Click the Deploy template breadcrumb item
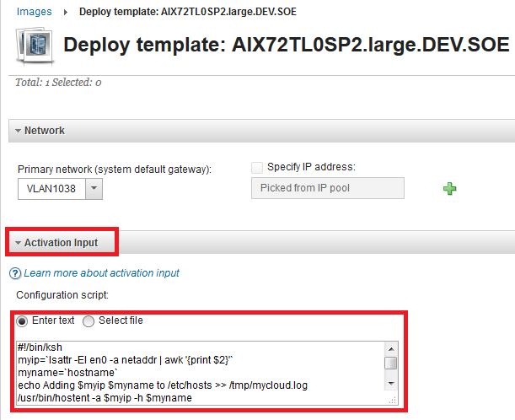This screenshot has width=515, height=420. pos(187,13)
